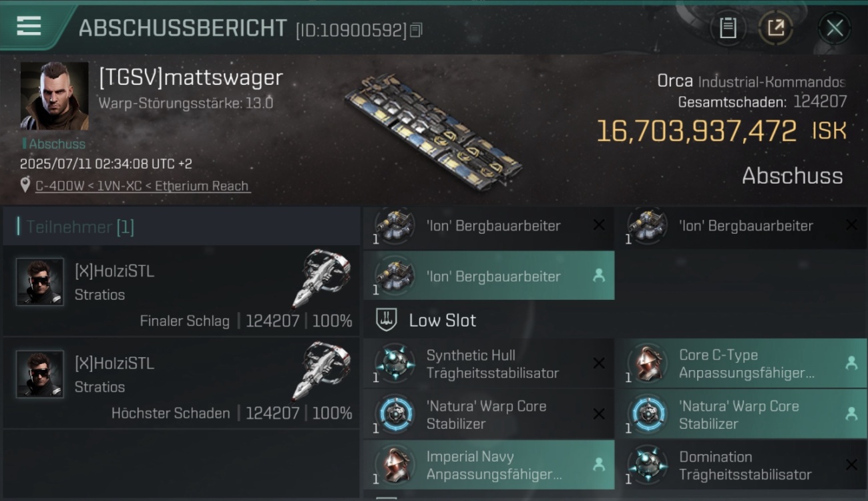Tap HolziSTL portrait in Höchster Schaden row

point(40,374)
